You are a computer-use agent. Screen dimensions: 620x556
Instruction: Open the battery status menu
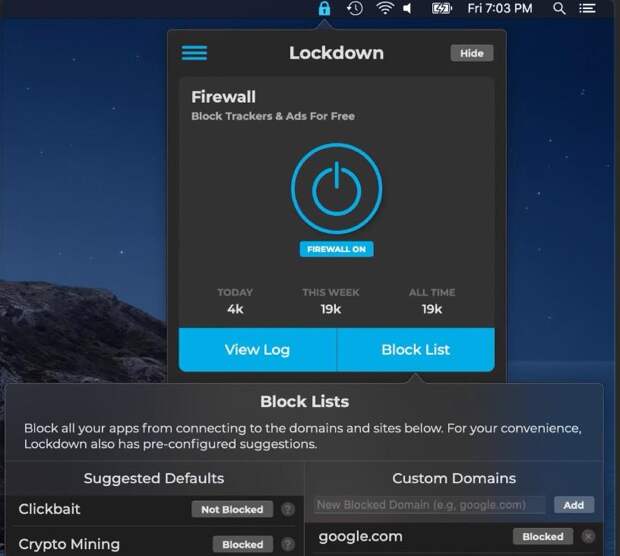pos(441,9)
